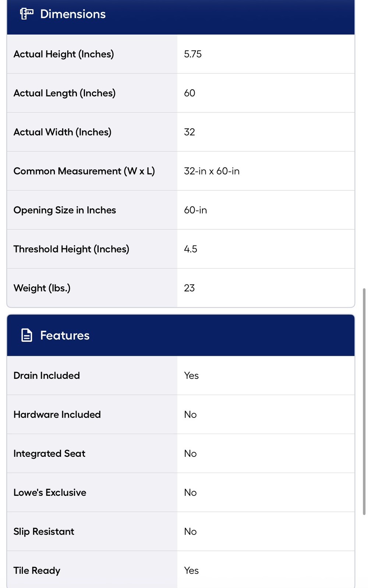
Task: Click the Features document icon
Action: [x=26, y=335]
